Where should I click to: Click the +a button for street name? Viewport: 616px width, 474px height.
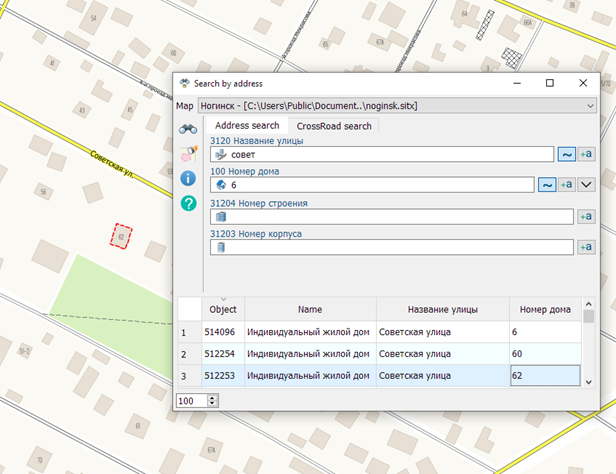coord(587,154)
